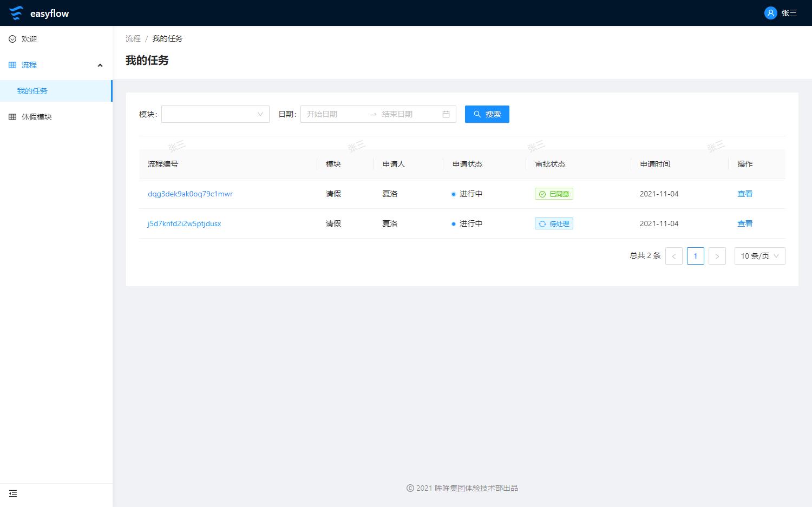Image resolution: width=812 pixels, height=507 pixels.
Task: Click 流程 in the breadcrumb
Action: [x=133, y=38]
